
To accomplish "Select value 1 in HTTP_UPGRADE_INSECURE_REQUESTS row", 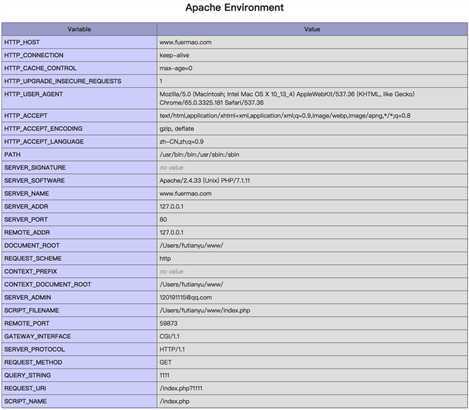I will 161,81.
